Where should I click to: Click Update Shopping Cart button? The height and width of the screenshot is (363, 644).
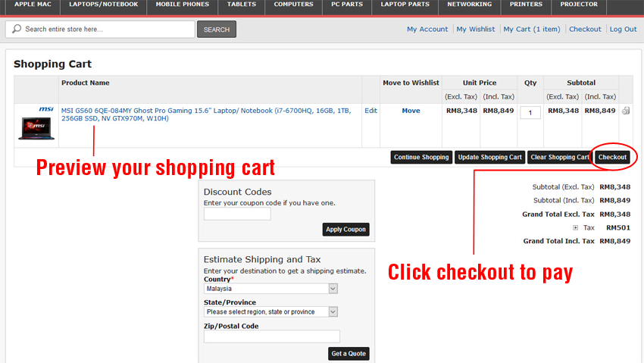click(x=489, y=157)
